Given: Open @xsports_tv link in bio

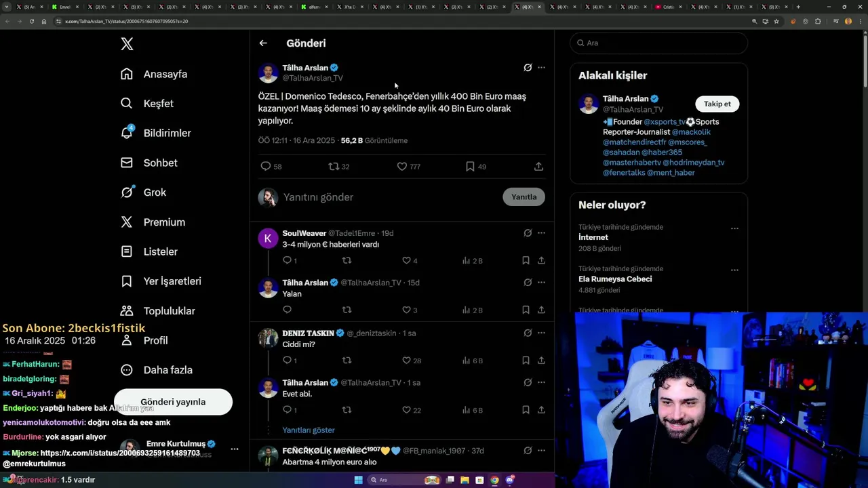Looking at the screenshot, I should 665,122.
